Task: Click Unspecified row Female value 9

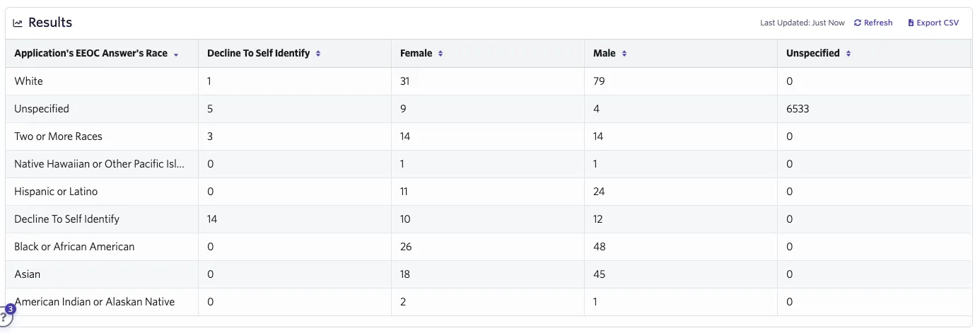Action: point(403,109)
